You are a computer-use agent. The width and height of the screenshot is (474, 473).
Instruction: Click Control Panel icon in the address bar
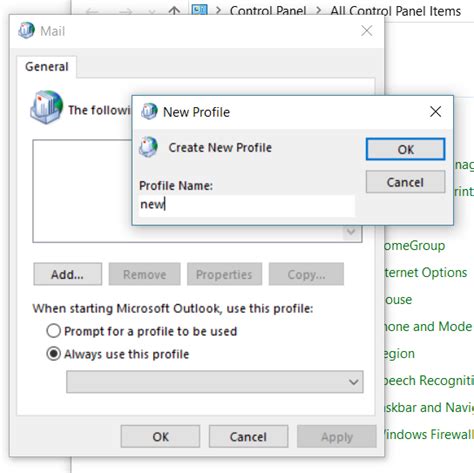pyautogui.click(x=200, y=10)
